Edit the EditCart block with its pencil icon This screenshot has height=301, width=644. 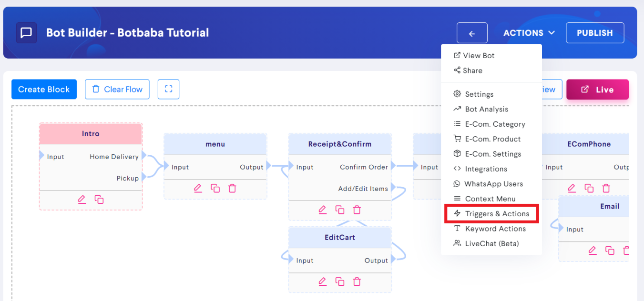tap(322, 281)
